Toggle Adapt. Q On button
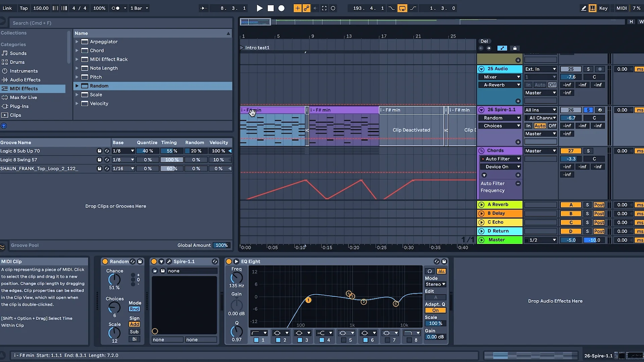644x362 pixels. pyautogui.click(x=435, y=310)
